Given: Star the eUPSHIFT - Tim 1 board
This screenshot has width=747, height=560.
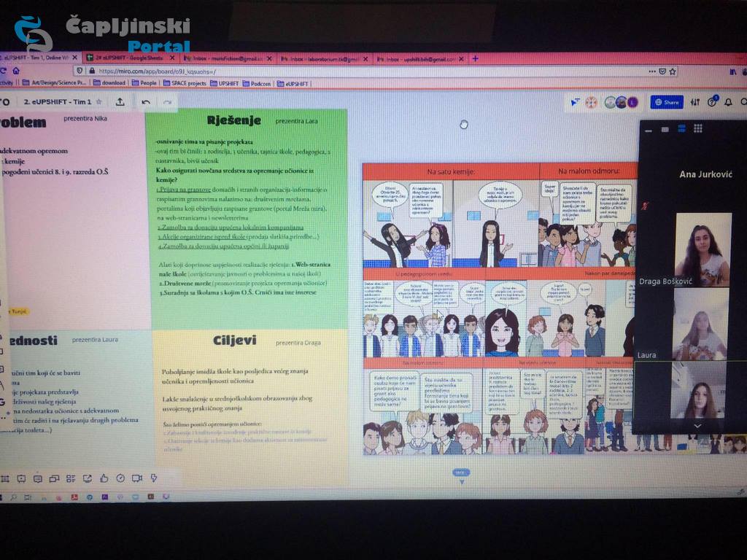Looking at the screenshot, I should 98,102.
